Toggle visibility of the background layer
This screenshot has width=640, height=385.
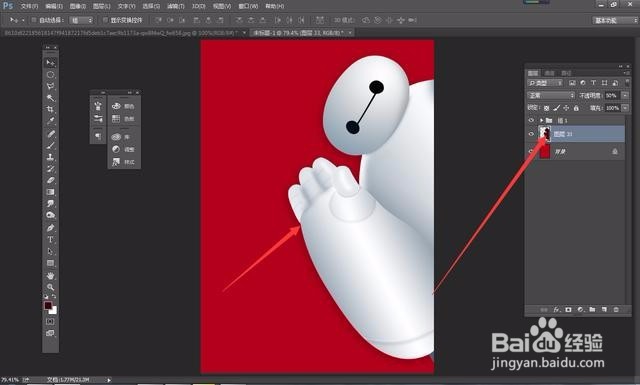(x=531, y=151)
